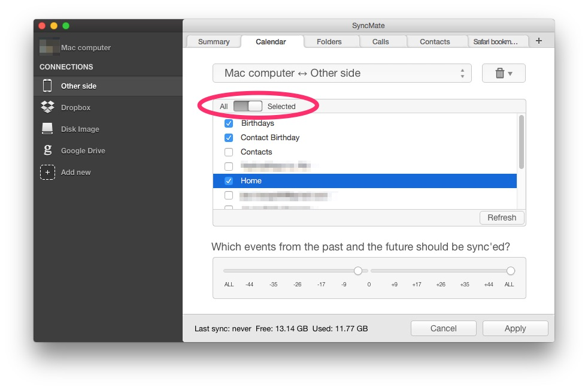This screenshot has height=390, width=588.
Task: Click the future events slider handle
Action: pos(510,271)
